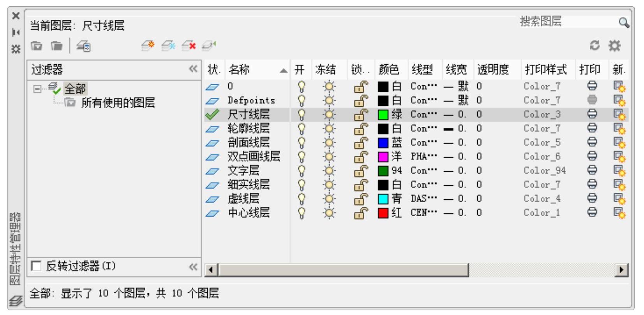Viewport: 644px width, 315px height.
Task: Open linetype Con… for layer 0
Action: (424, 86)
